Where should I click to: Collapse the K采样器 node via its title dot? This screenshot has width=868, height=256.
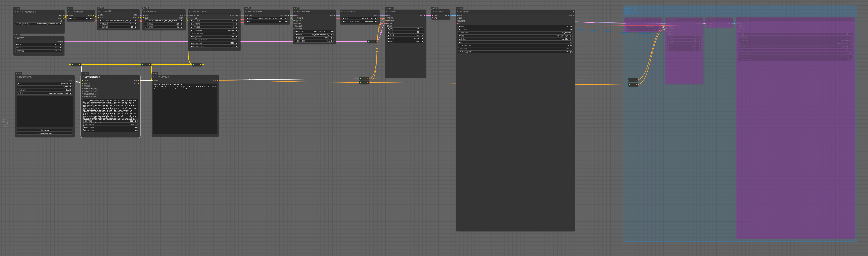point(387,12)
